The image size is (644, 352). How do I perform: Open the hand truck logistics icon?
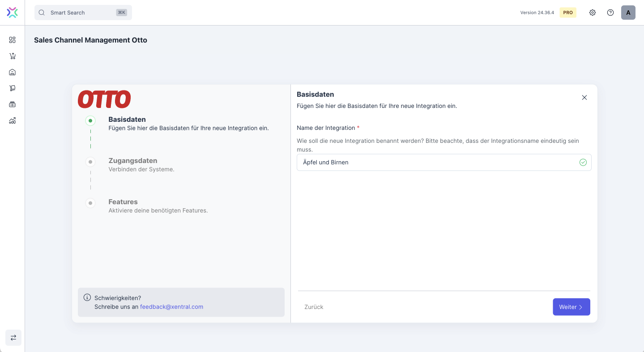(12, 88)
